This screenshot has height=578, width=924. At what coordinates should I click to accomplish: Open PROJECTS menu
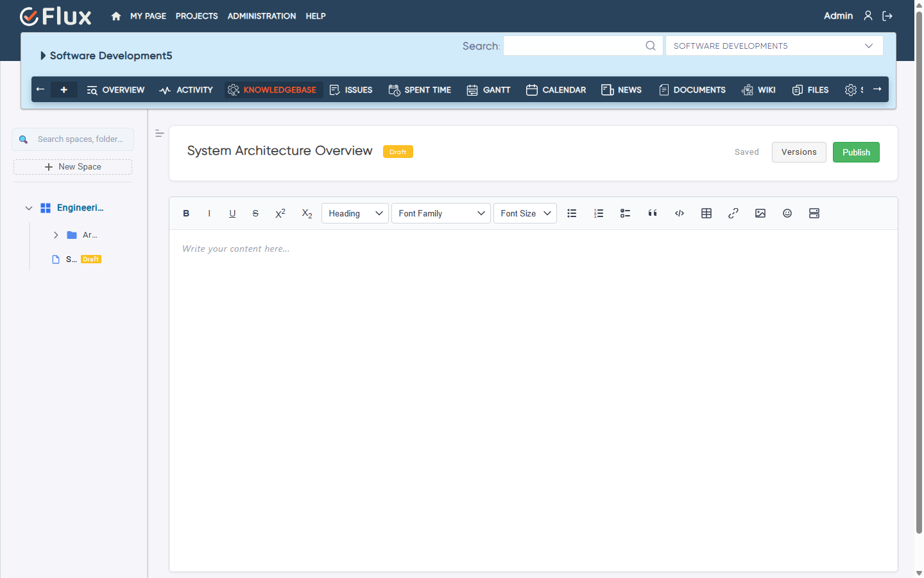[x=197, y=16]
